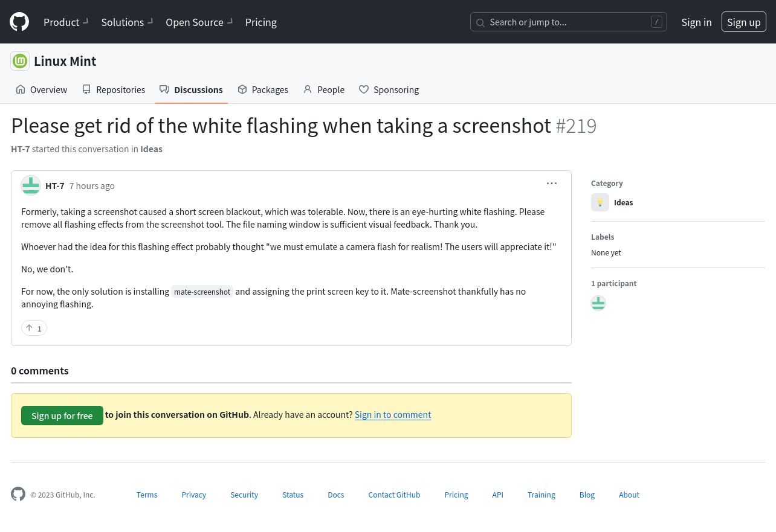Open the GitHub home logo in header
This screenshot has width=776, height=532.
point(19,22)
